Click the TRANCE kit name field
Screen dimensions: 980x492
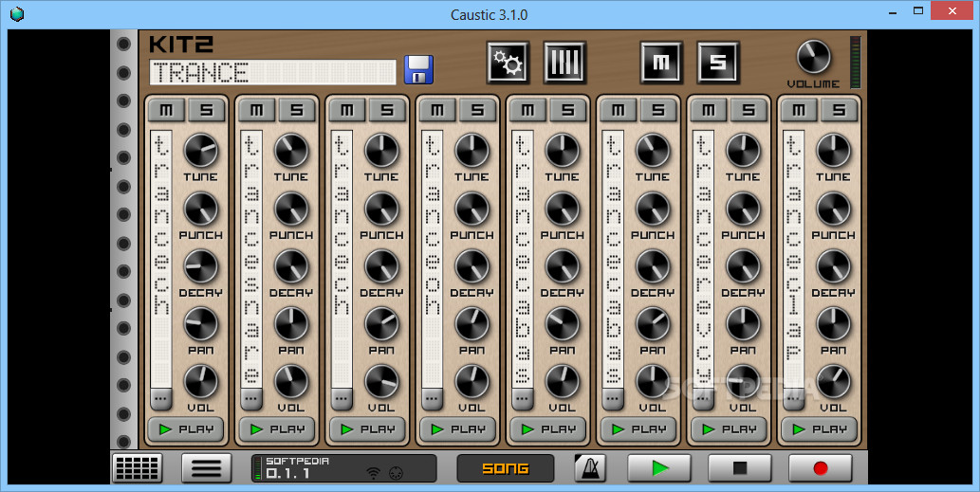[272, 73]
